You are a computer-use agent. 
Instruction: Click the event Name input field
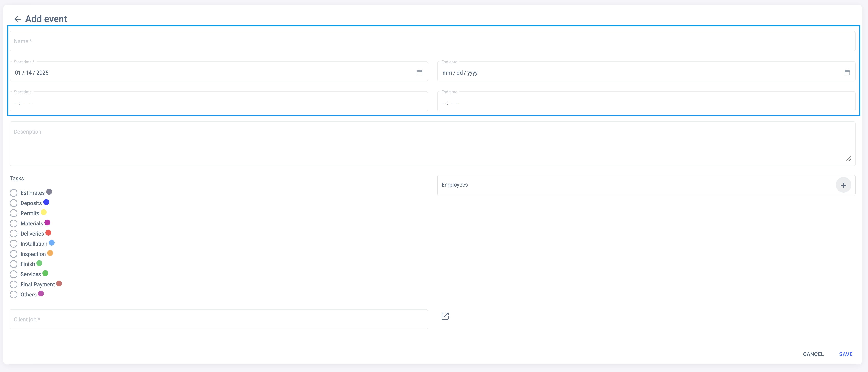[432, 41]
